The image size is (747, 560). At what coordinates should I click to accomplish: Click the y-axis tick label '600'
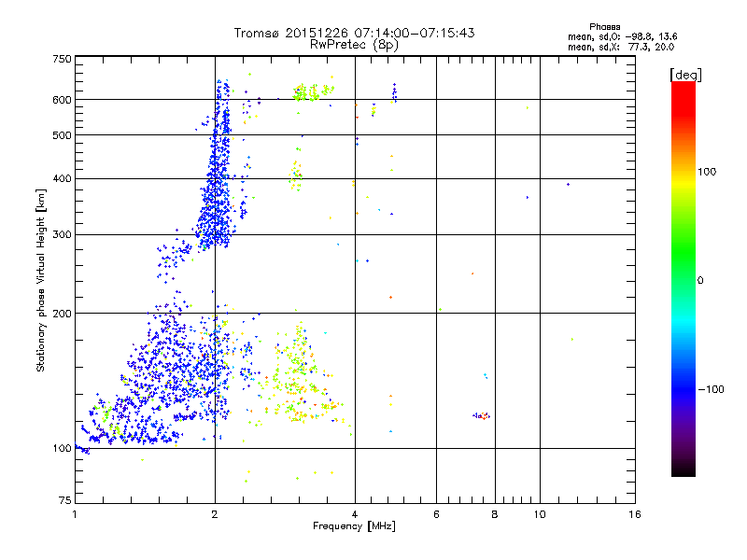[x=62, y=100]
